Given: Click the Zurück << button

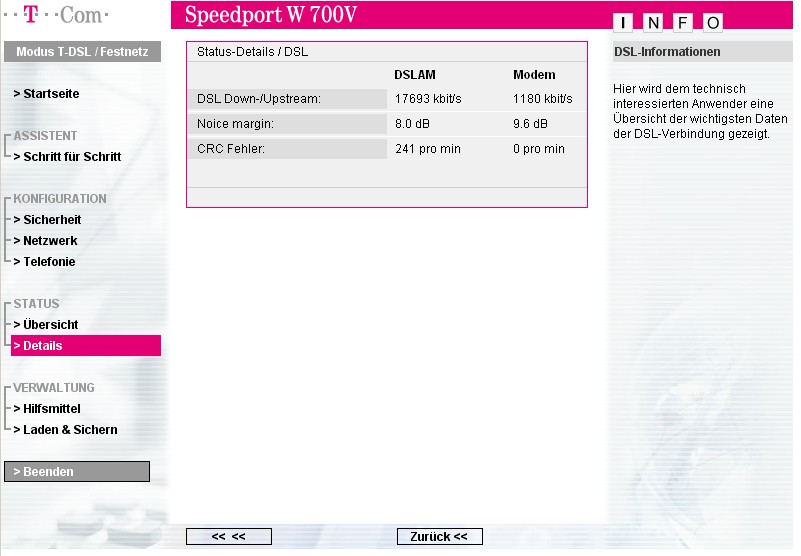Looking at the screenshot, I should coord(439,537).
